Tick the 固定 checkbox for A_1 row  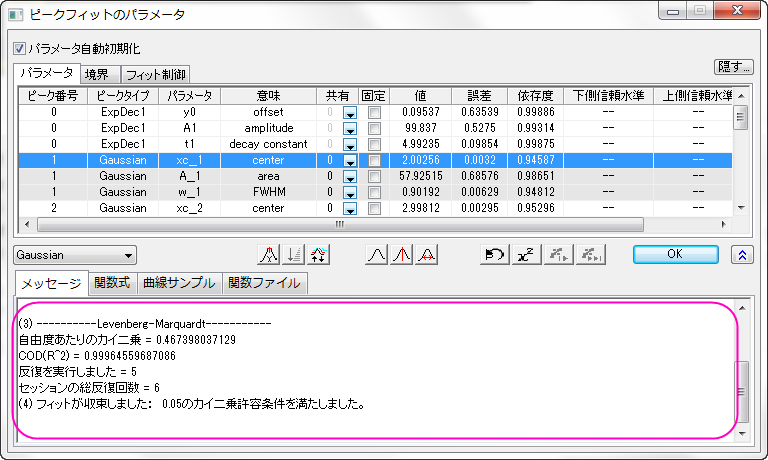coord(374,176)
